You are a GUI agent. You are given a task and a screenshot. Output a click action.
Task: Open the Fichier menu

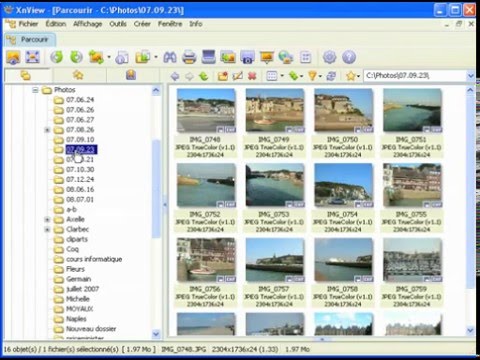point(28,24)
